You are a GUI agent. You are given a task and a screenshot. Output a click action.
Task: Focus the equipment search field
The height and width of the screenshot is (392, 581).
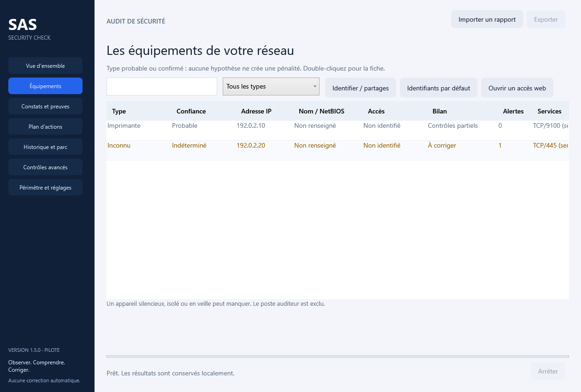[x=162, y=86]
